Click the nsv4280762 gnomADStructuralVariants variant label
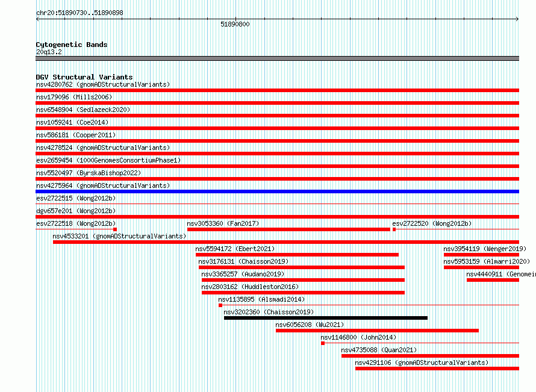The height and width of the screenshot is (392, 536). tap(103, 84)
